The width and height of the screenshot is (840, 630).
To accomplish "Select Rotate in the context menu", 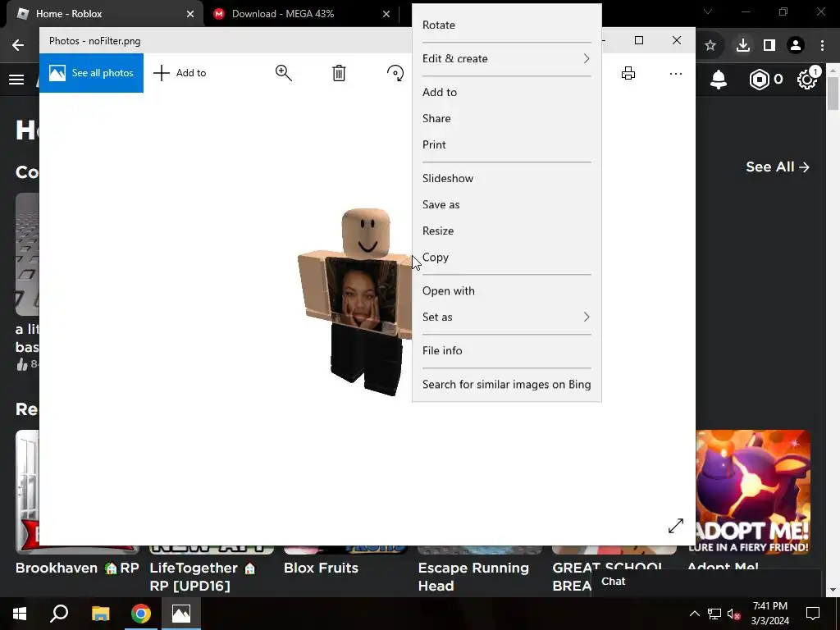I will click(506, 25).
